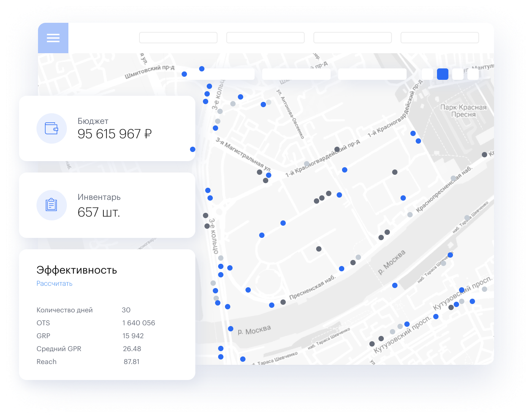Image resolution: width=532 pixels, height=418 pixels.
Task: Click the wallet icon beside Бюджет
Action: pos(51,128)
